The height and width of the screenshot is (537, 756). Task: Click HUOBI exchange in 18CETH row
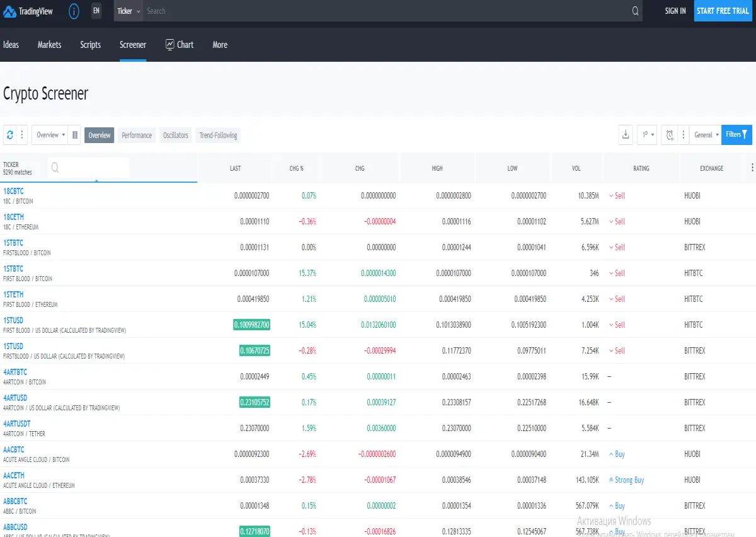pos(692,222)
